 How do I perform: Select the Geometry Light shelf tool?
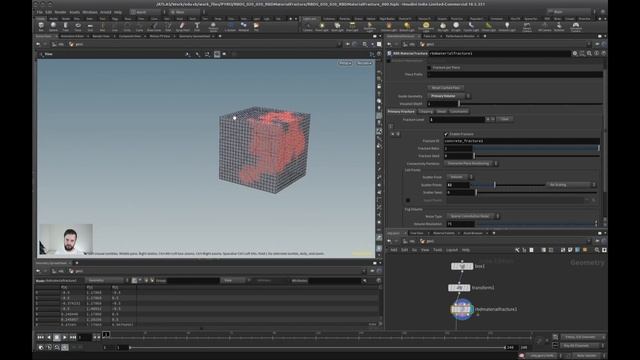[370, 27]
